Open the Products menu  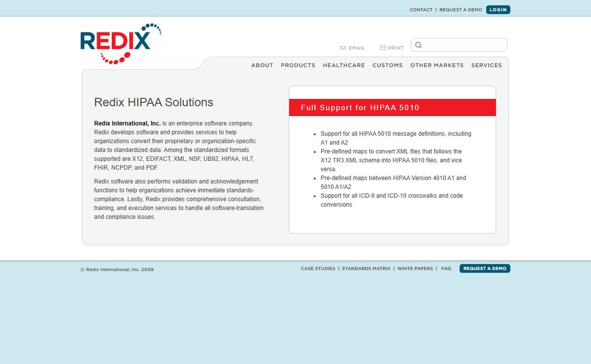click(x=298, y=65)
